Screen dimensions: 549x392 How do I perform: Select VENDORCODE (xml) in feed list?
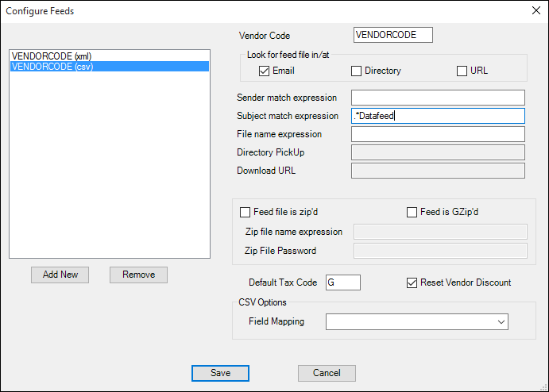tap(109, 56)
